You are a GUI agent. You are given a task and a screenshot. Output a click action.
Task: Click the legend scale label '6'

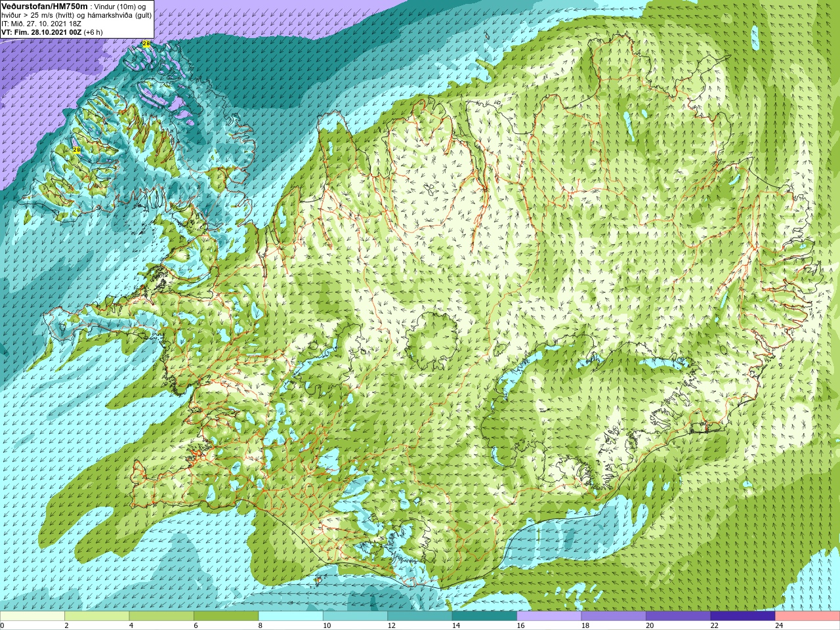pos(196,626)
